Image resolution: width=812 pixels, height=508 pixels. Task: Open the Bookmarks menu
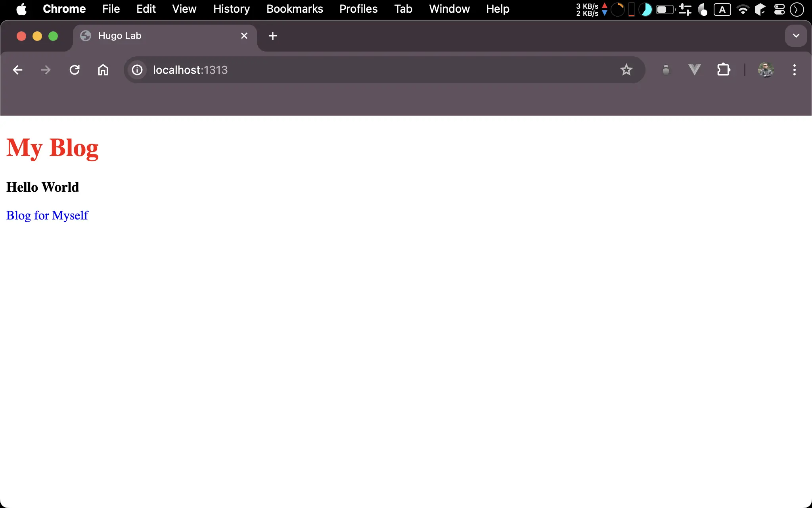pos(295,9)
